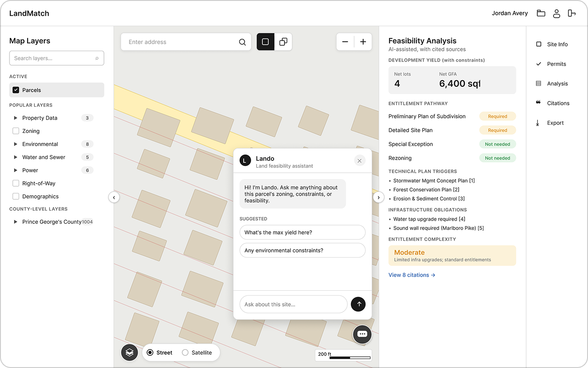Viewport: 588px width, 368px height.
Task: Open the Analysis tab
Action: tap(557, 84)
